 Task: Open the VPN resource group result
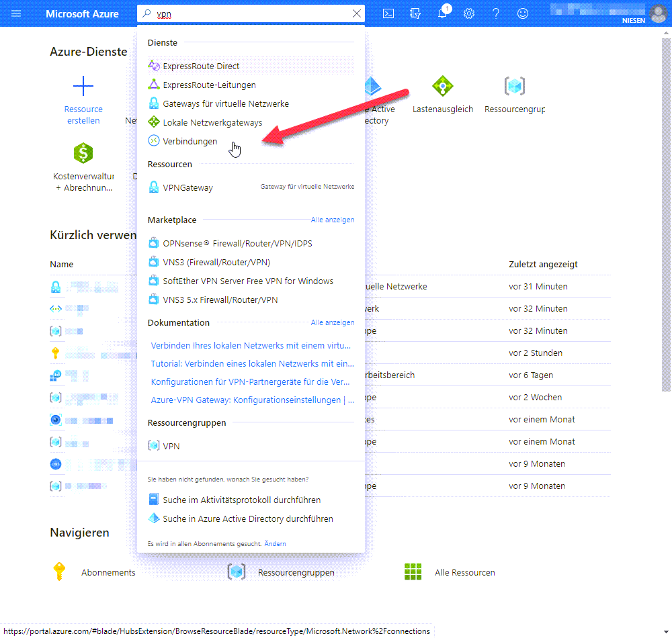pos(251,446)
